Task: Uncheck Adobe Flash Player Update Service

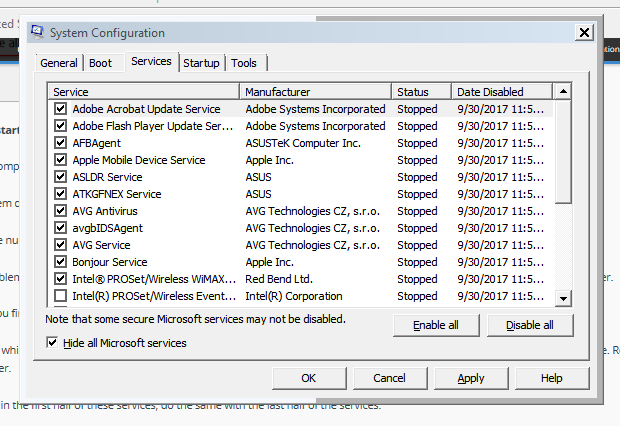Action: coord(60,126)
